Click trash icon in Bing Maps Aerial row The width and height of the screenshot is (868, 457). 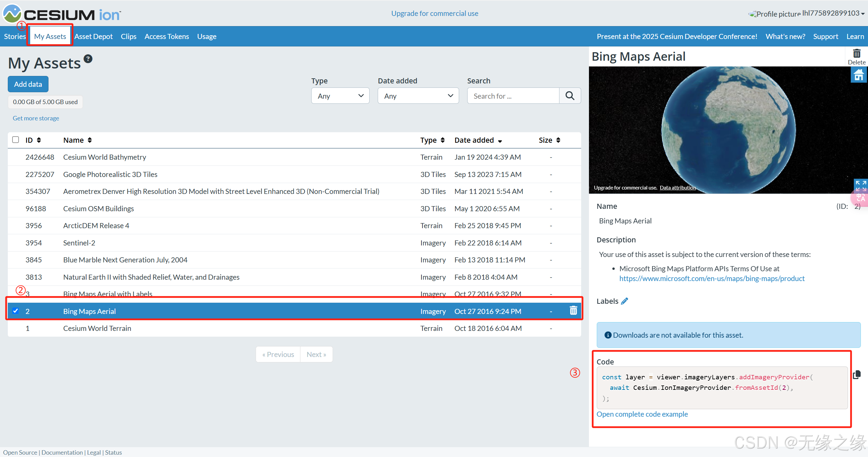coord(573,311)
